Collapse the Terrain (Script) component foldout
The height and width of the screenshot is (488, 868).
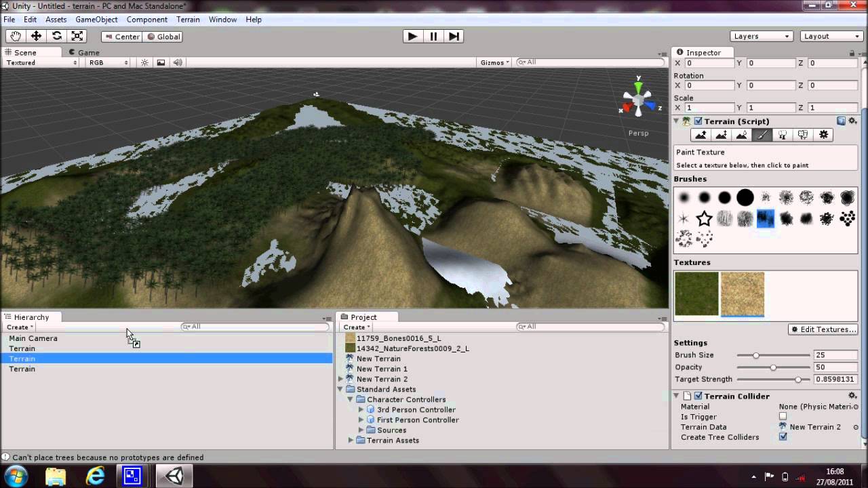click(677, 121)
